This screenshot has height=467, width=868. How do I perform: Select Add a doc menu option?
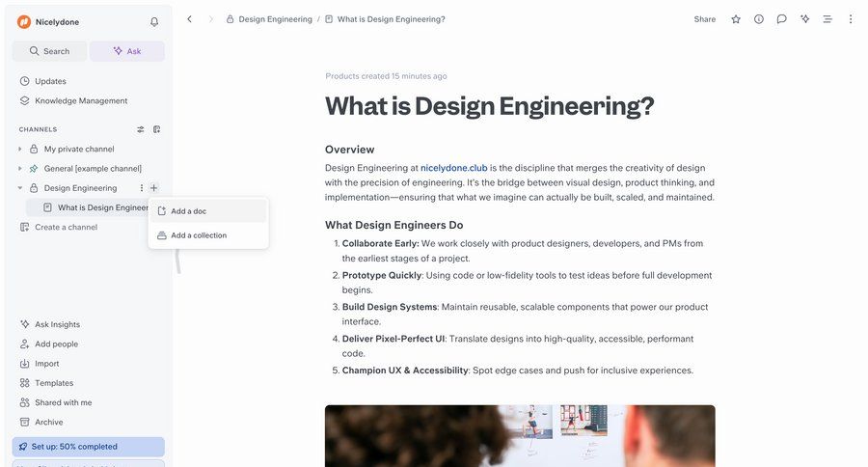(x=189, y=211)
